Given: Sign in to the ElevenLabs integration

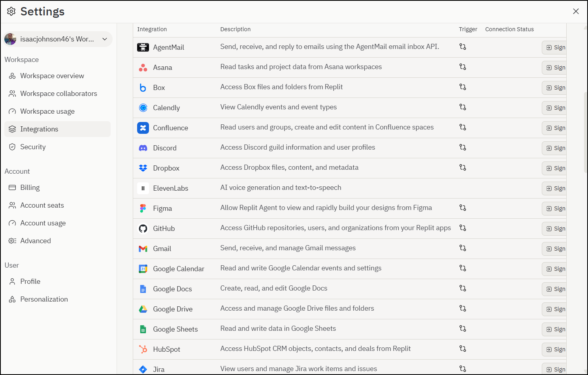Looking at the screenshot, I should [x=554, y=188].
